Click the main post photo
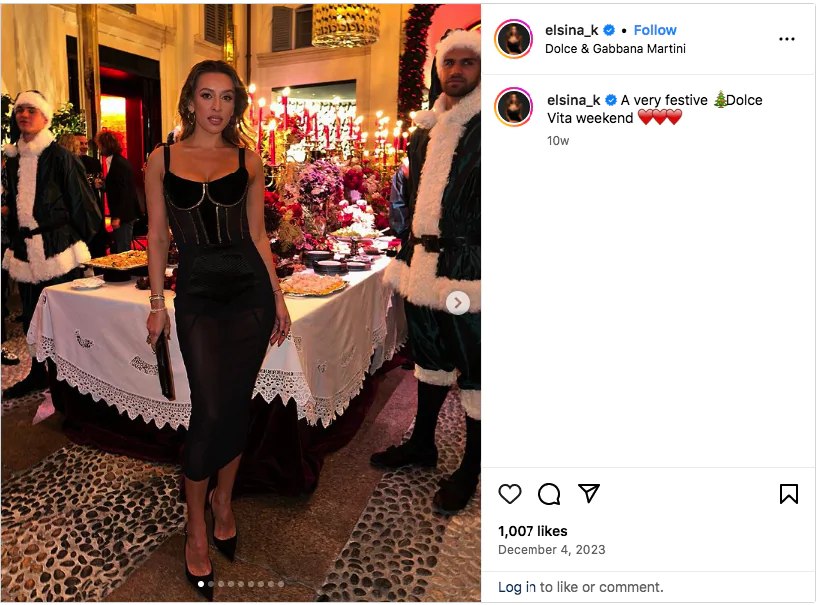The width and height of the screenshot is (816, 605). tap(240, 303)
